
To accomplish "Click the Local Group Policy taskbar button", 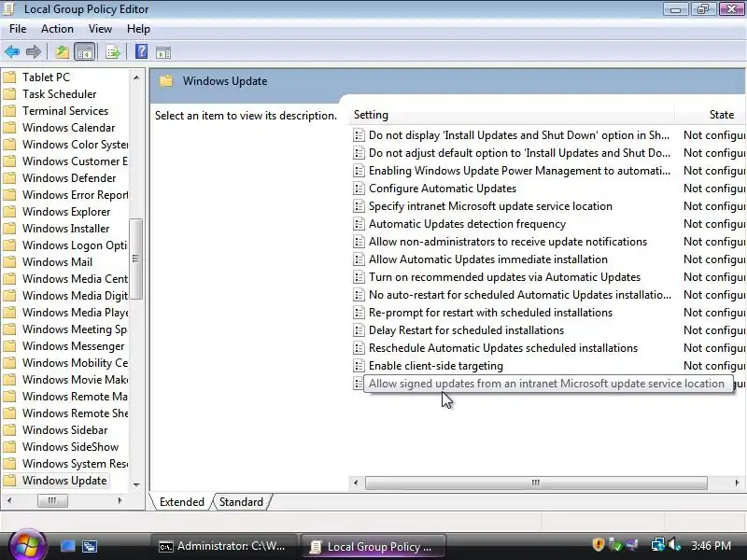I will [372, 547].
